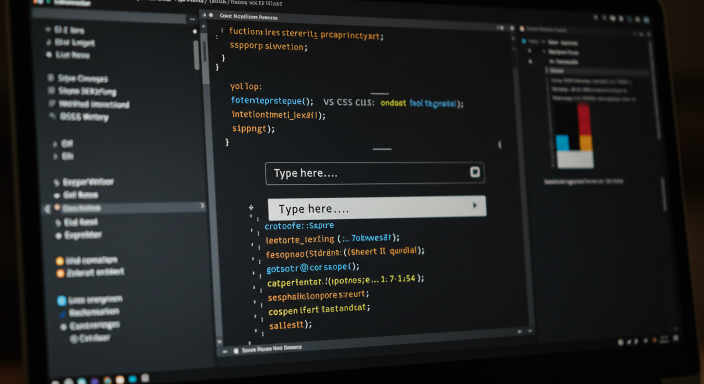Click the square icon inside the dark Type here field

tap(475, 172)
